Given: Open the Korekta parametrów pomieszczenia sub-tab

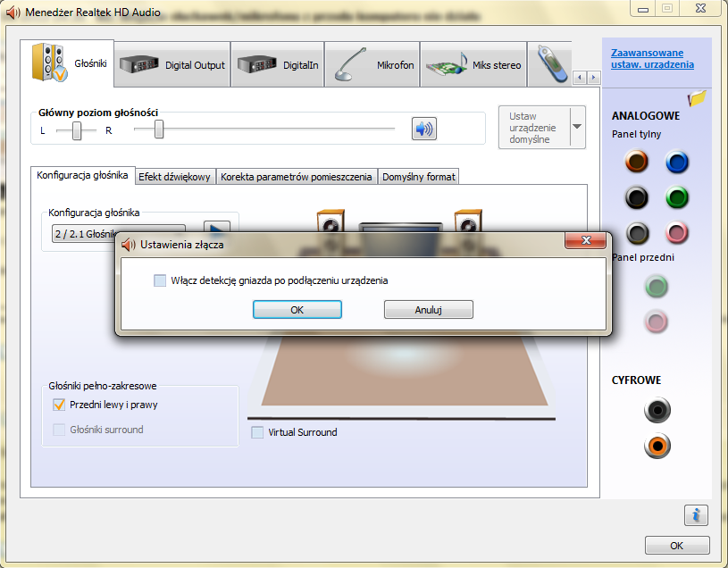Looking at the screenshot, I should 297,177.
